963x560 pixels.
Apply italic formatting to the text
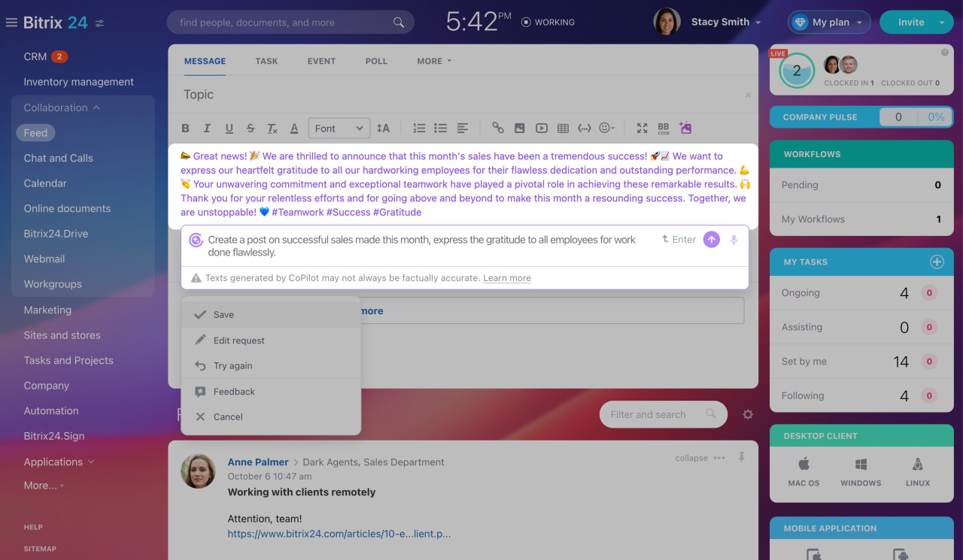pyautogui.click(x=207, y=129)
